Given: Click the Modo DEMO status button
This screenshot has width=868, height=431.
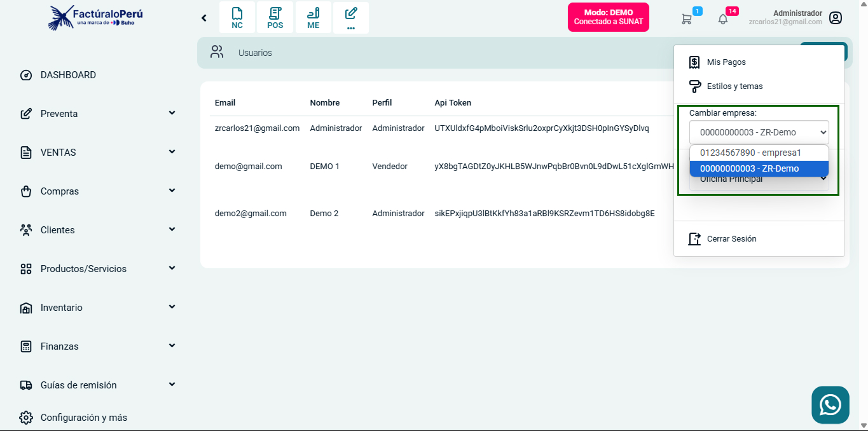Looking at the screenshot, I should pyautogui.click(x=608, y=17).
